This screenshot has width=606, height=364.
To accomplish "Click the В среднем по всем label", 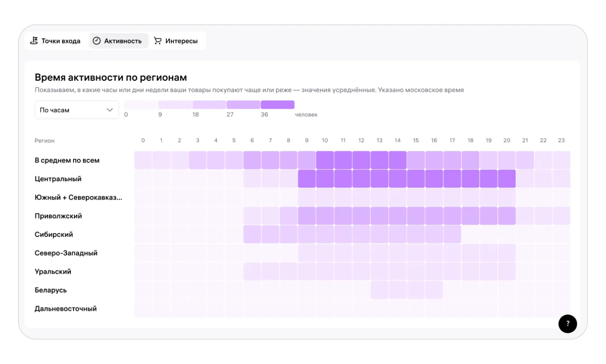I will (67, 160).
